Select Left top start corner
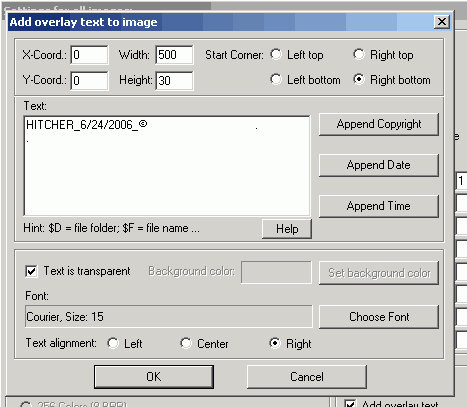Image resolution: width=467 pixels, height=407 pixels. point(276,54)
